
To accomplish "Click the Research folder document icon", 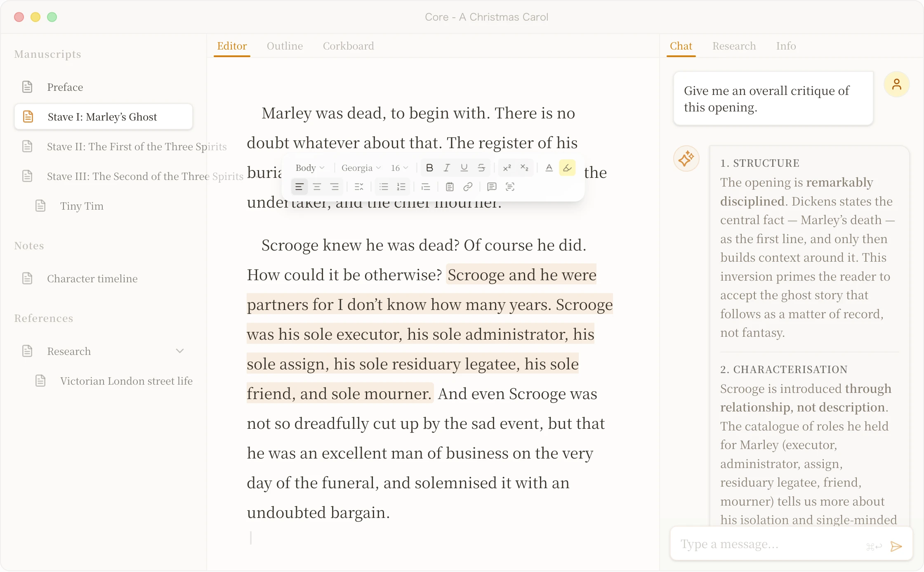I will click(x=27, y=351).
